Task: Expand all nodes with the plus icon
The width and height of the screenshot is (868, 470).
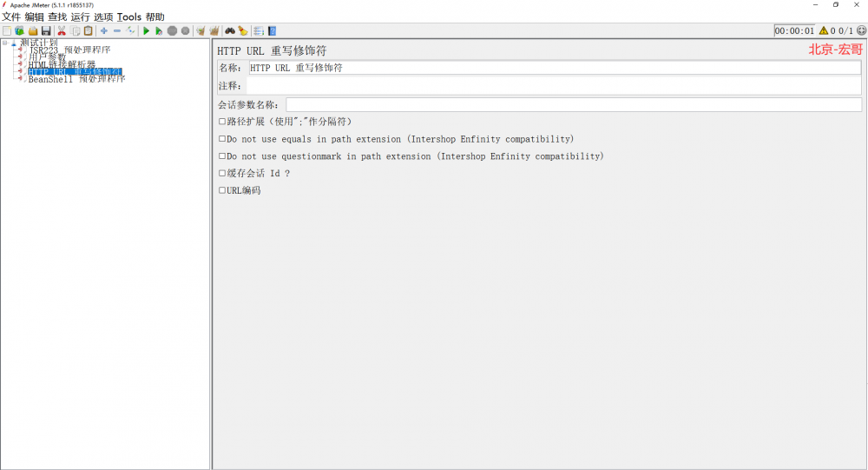Action: pyautogui.click(x=103, y=31)
